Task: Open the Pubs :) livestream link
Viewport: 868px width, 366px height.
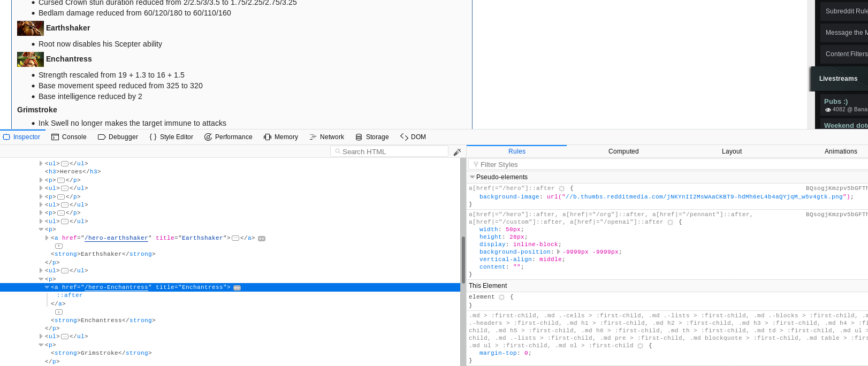Action: click(836, 102)
